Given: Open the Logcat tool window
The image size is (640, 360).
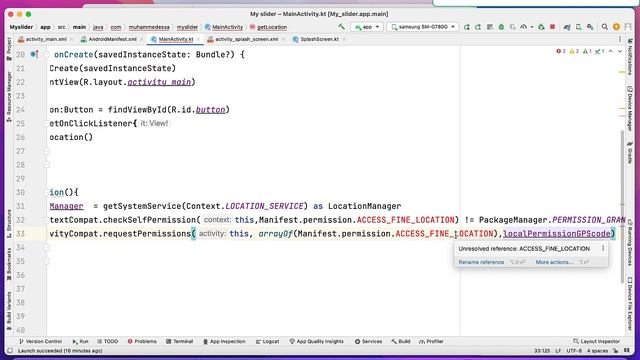Looking at the screenshot, I should point(267,341).
